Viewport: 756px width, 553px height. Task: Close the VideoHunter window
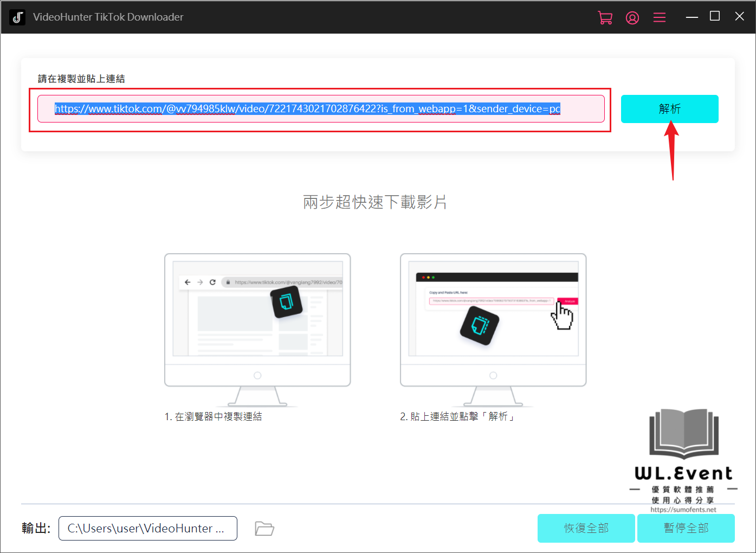tap(739, 17)
